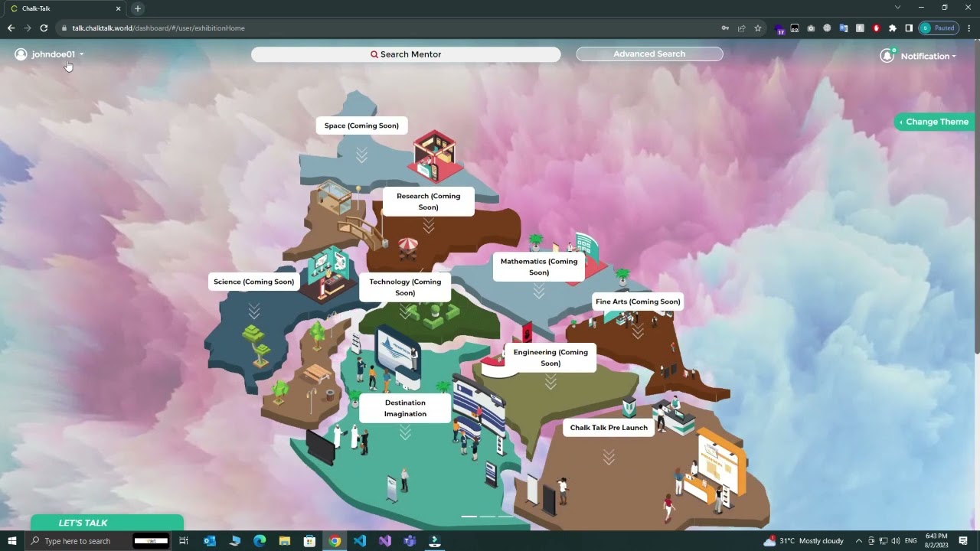Viewport: 980px width, 551px height.
Task: Click the down chevrons under Technology
Action: 405,311
